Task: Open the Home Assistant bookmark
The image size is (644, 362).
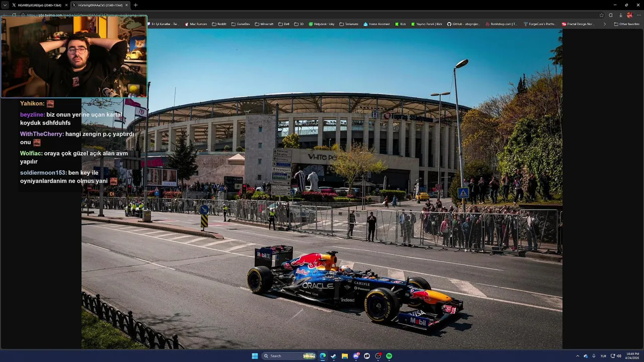Action: pos(377,24)
